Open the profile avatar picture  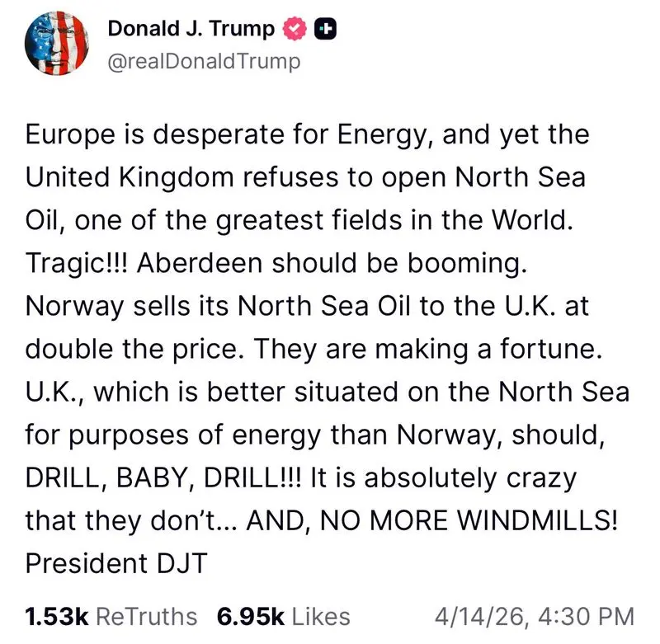(59, 45)
